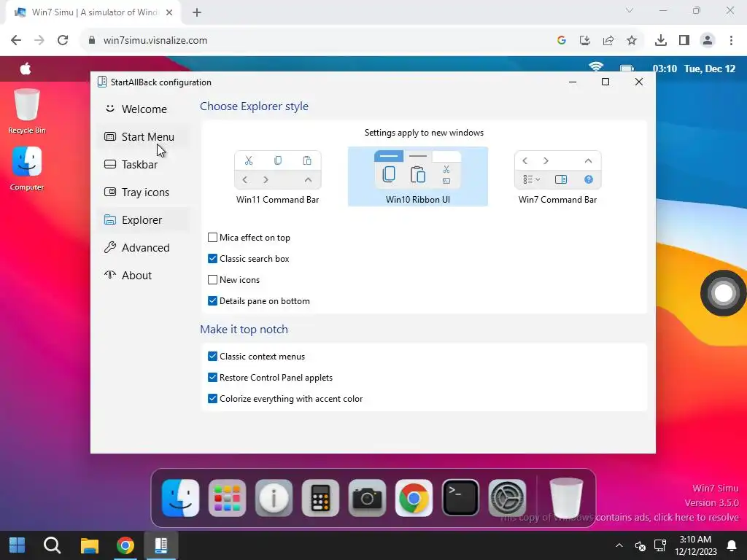
Task: Toggle the browser side panel icon
Action: click(x=684, y=40)
